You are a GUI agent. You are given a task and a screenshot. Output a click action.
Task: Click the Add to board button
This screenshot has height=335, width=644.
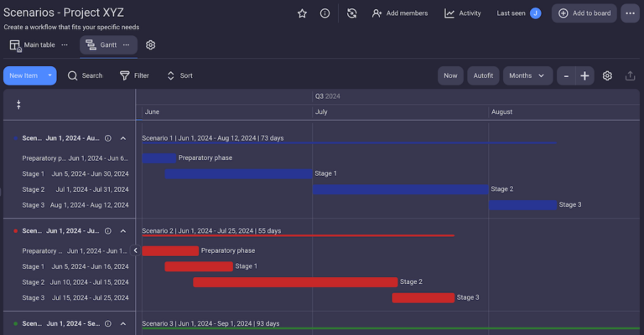click(584, 13)
